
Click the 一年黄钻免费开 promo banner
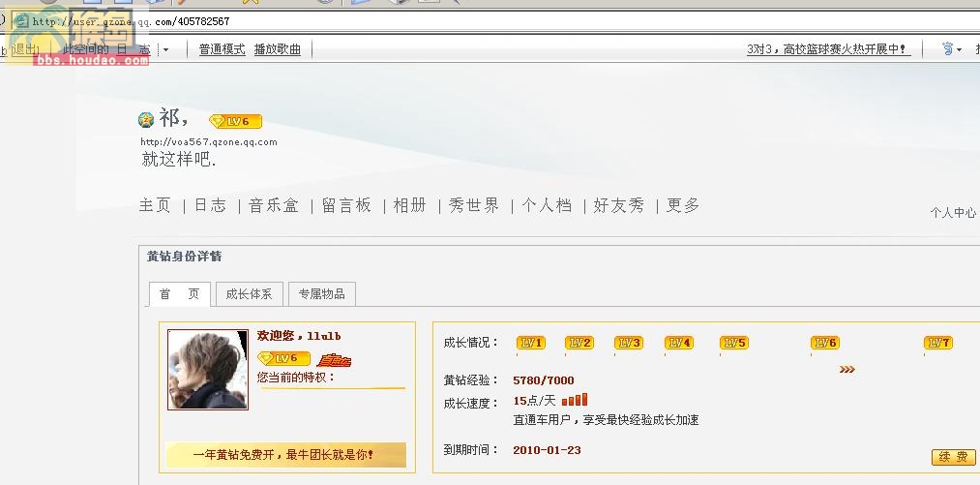click(x=286, y=455)
